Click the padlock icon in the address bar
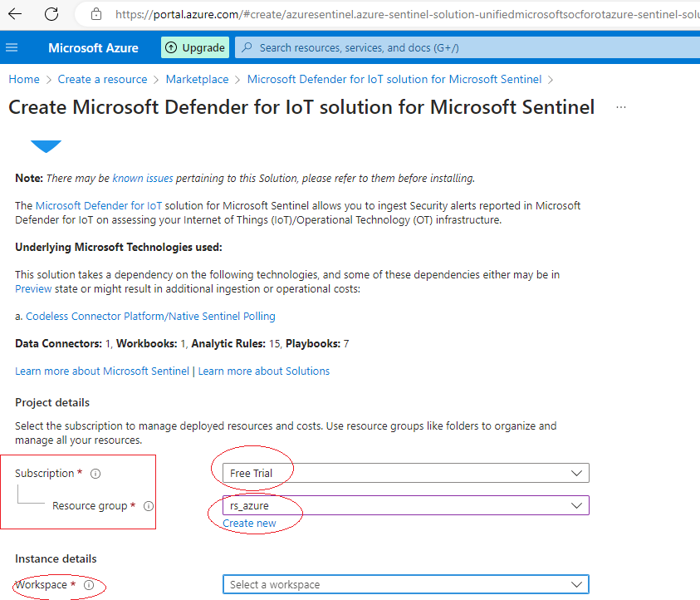The image size is (700, 600). (x=95, y=14)
